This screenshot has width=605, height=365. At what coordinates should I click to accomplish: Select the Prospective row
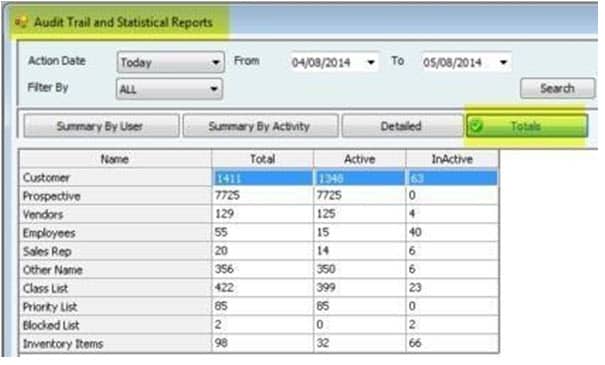coord(259,196)
